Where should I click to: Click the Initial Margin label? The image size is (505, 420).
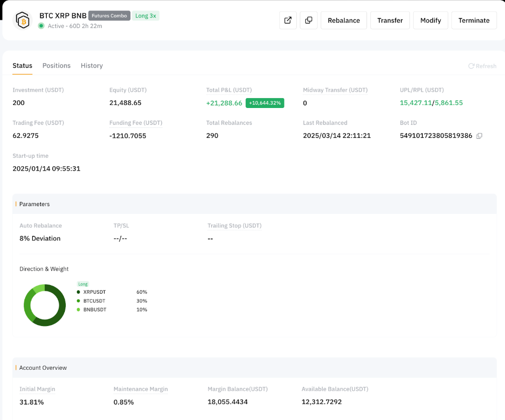pyautogui.click(x=37, y=389)
